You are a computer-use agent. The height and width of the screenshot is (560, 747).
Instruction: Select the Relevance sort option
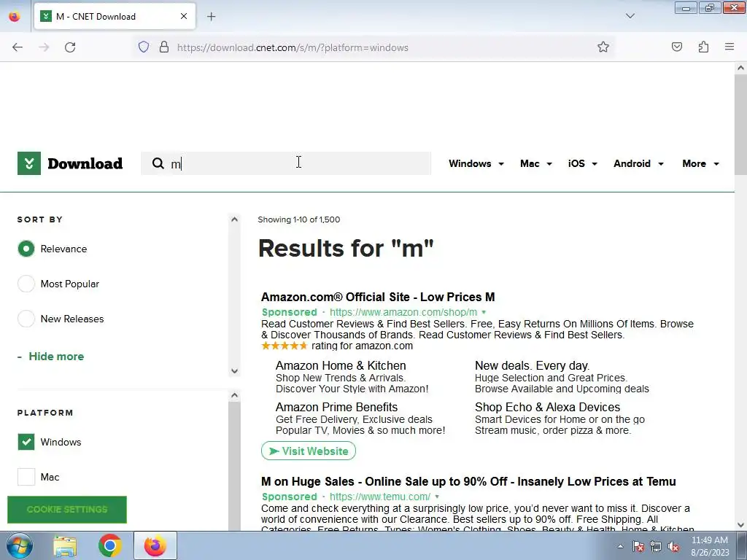[x=26, y=249]
